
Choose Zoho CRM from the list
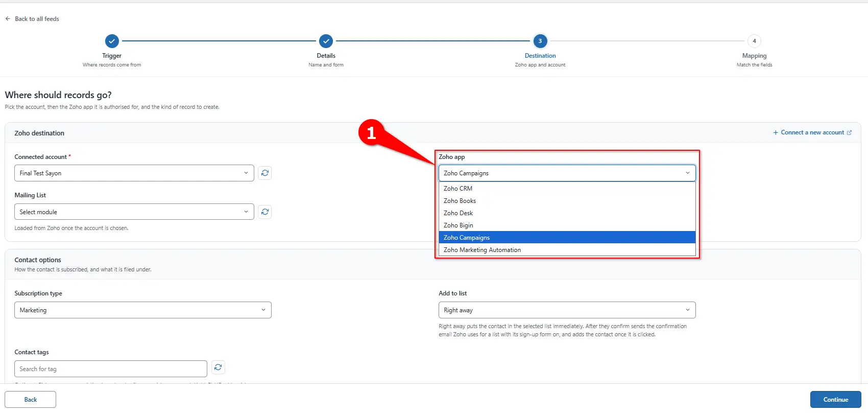(567, 189)
